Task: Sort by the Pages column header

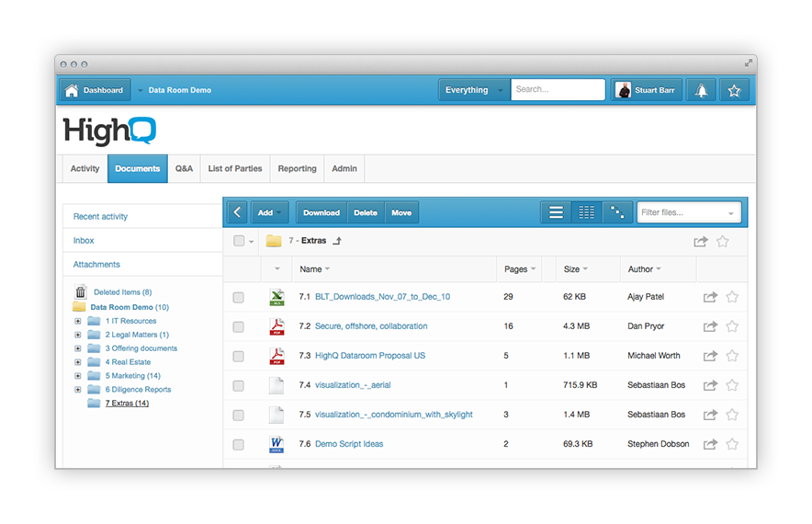Action: coord(519,269)
